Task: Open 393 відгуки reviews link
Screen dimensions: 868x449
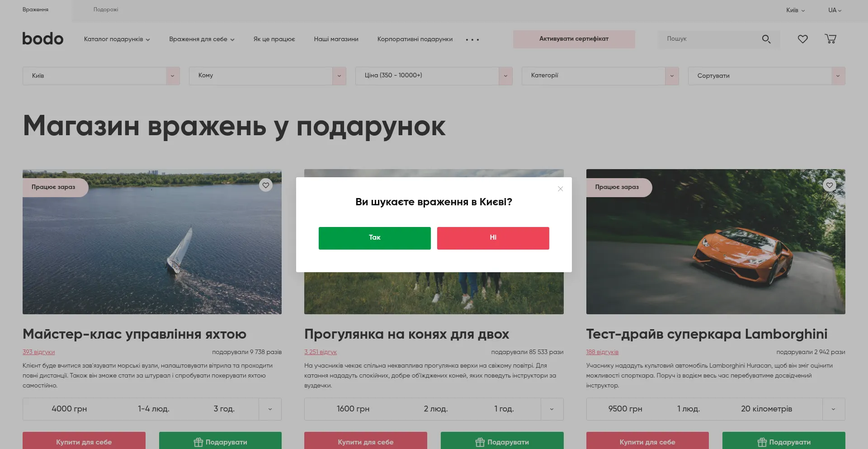Action: [x=38, y=352]
